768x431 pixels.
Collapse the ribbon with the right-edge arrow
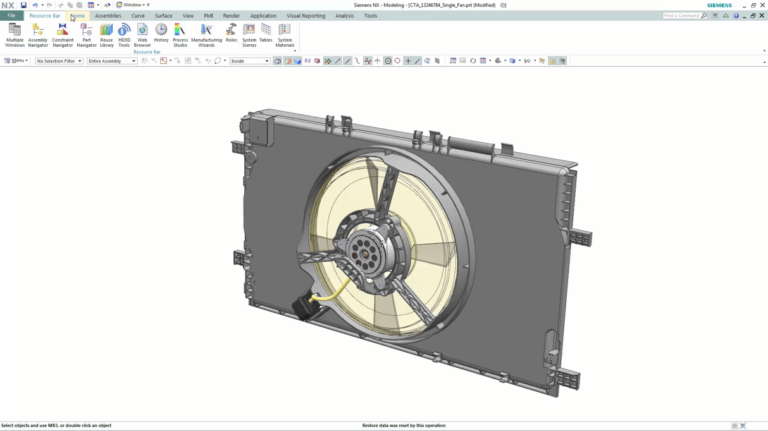(764, 51)
